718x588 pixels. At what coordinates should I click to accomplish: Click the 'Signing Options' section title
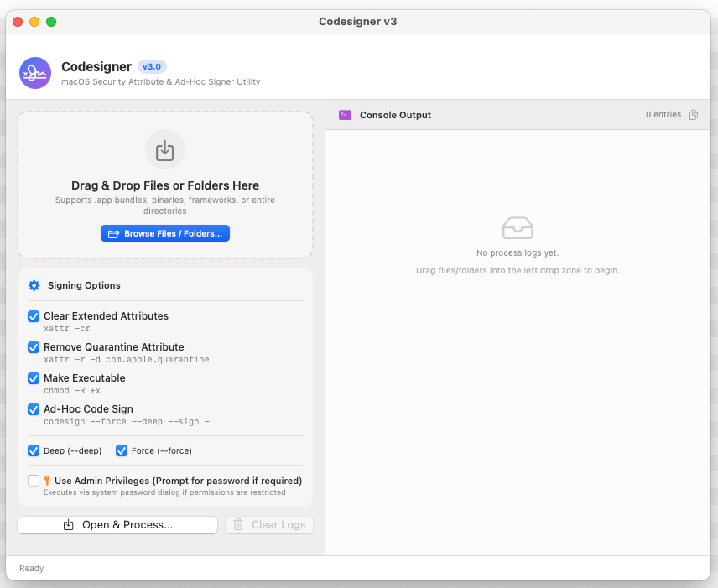tap(84, 285)
